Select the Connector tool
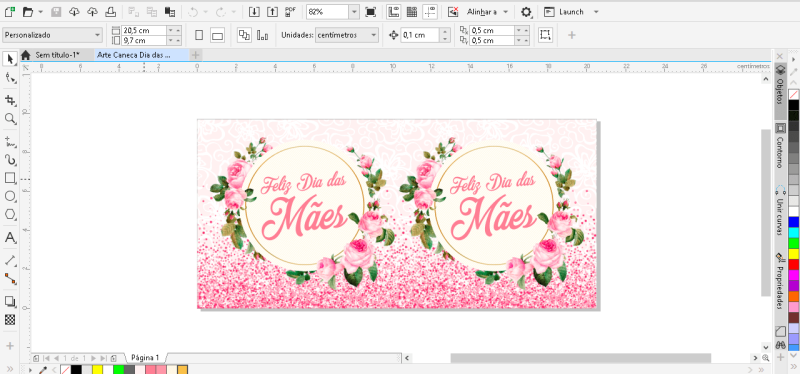 [10, 279]
